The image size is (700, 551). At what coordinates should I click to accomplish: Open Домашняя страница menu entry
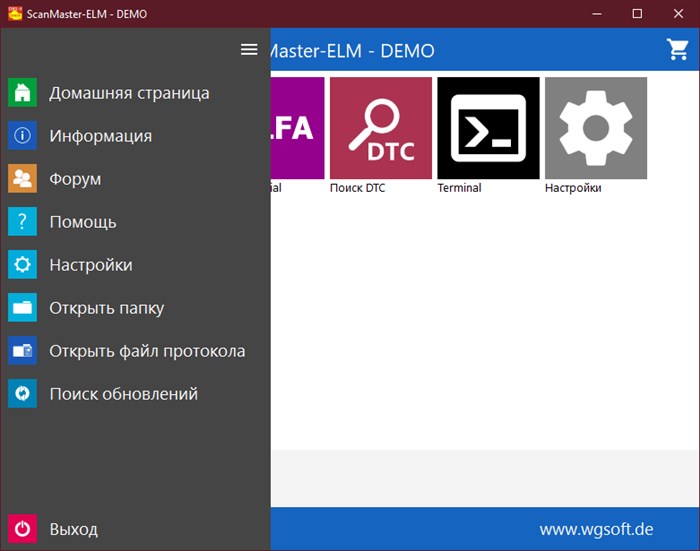click(x=129, y=93)
